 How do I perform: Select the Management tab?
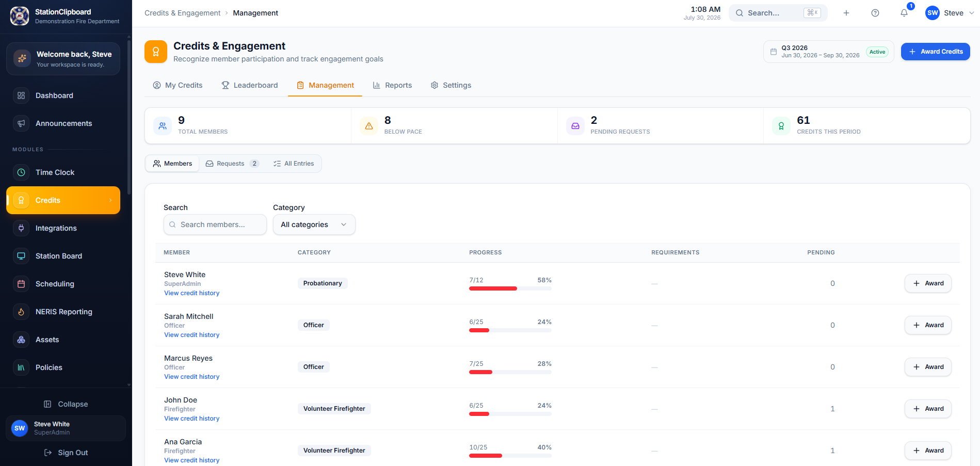(325, 85)
